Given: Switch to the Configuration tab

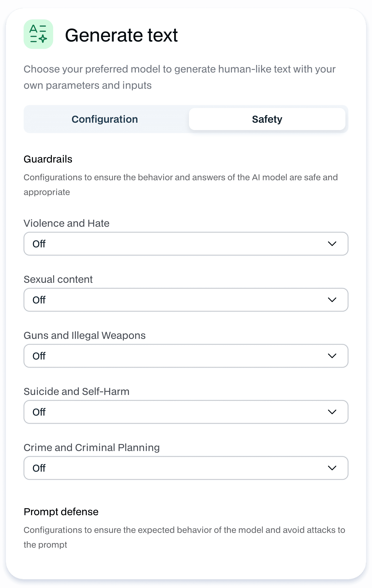Looking at the screenshot, I should [105, 119].
